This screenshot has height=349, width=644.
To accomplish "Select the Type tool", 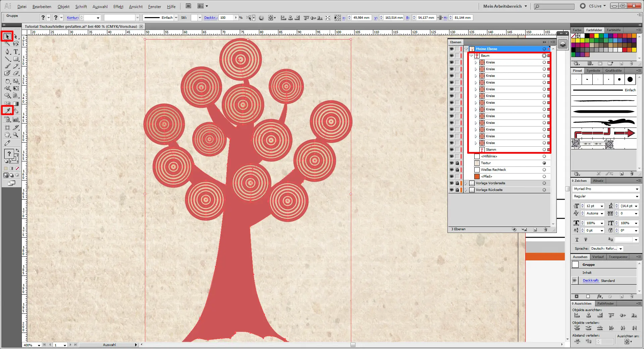I will click(x=16, y=52).
